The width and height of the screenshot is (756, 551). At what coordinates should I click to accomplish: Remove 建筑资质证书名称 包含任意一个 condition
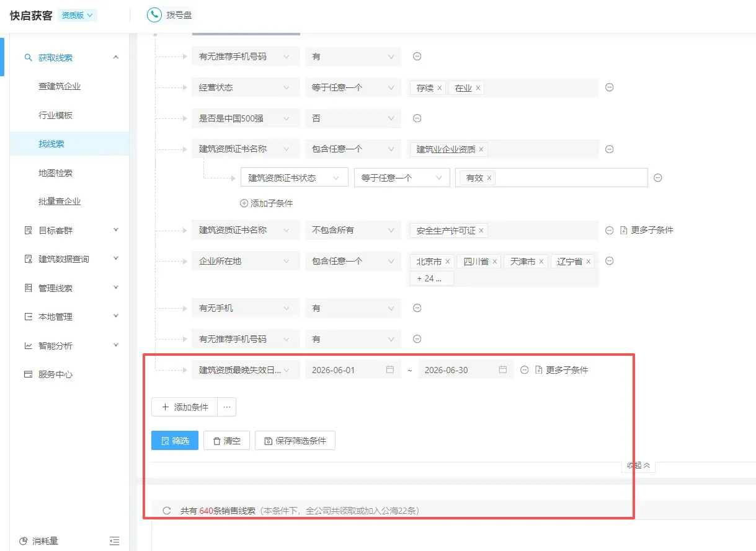[610, 149]
